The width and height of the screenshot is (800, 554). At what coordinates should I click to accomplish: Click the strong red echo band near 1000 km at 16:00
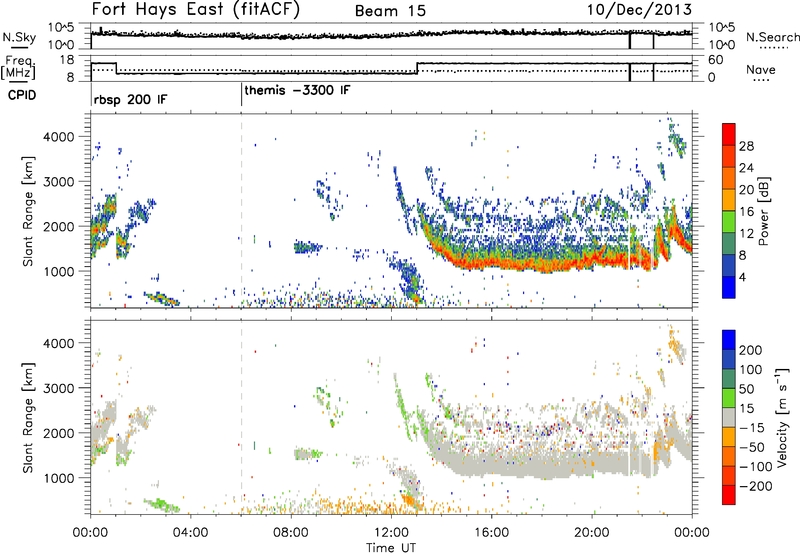[x=491, y=263]
